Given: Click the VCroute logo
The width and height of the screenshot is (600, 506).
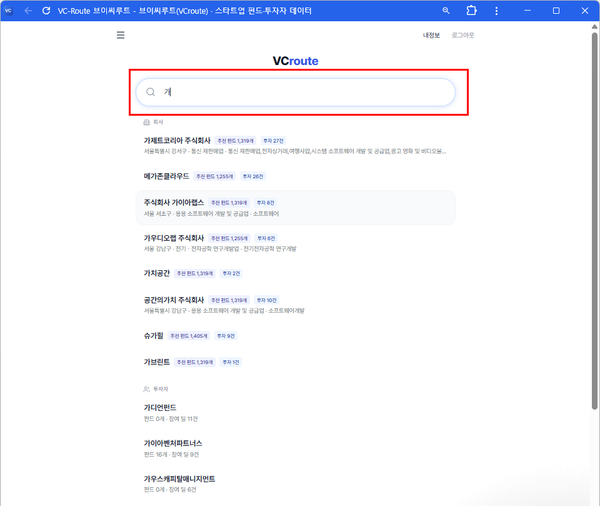Looking at the screenshot, I should [x=295, y=61].
